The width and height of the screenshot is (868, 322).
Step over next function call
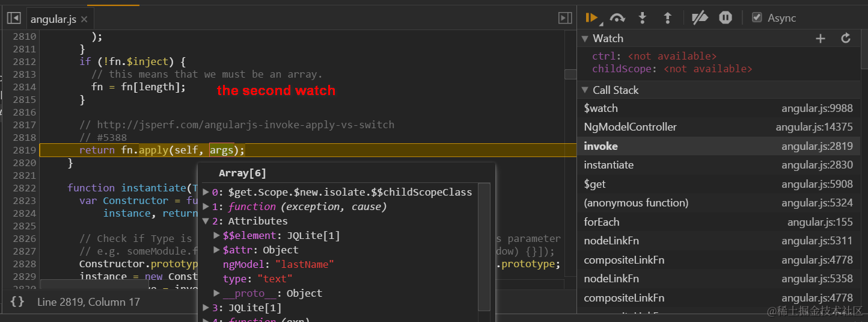coord(617,18)
